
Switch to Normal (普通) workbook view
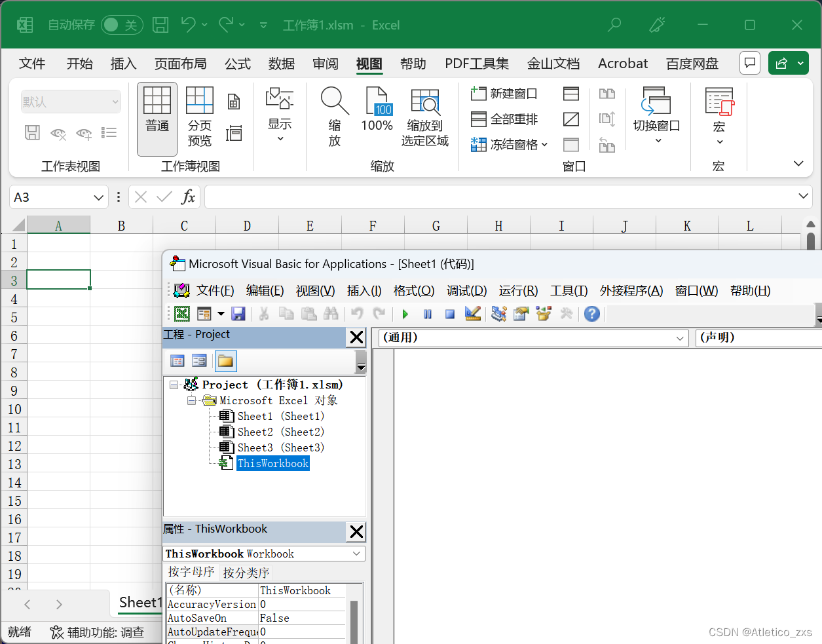[157, 119]
